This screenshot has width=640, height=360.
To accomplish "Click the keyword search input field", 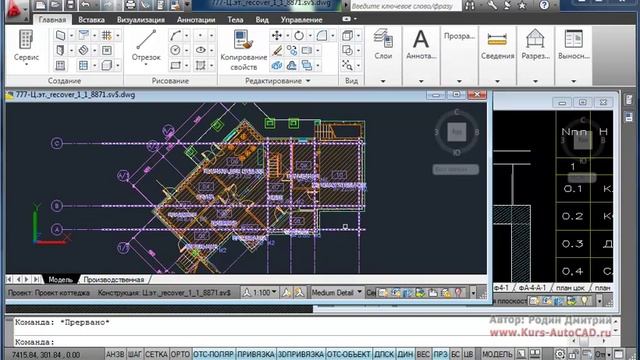I will click(x=406, y=6).
